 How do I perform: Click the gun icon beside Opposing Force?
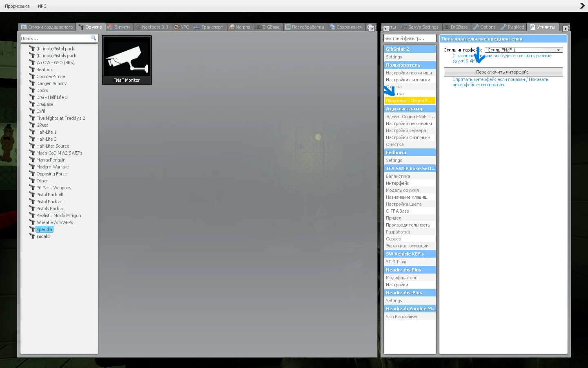coord(32,174)
